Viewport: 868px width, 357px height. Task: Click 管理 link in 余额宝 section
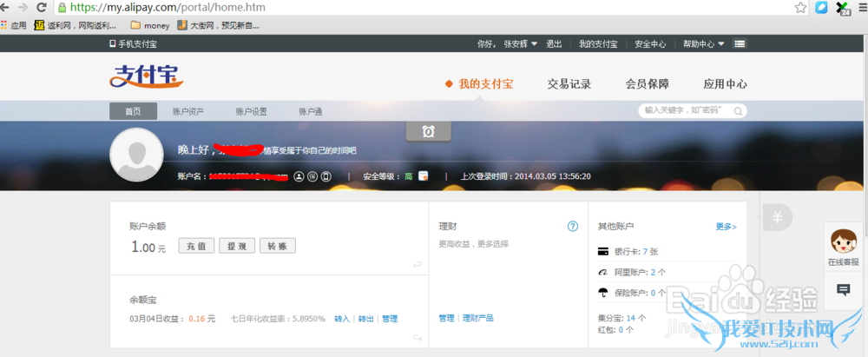click(x=390, y=319)
